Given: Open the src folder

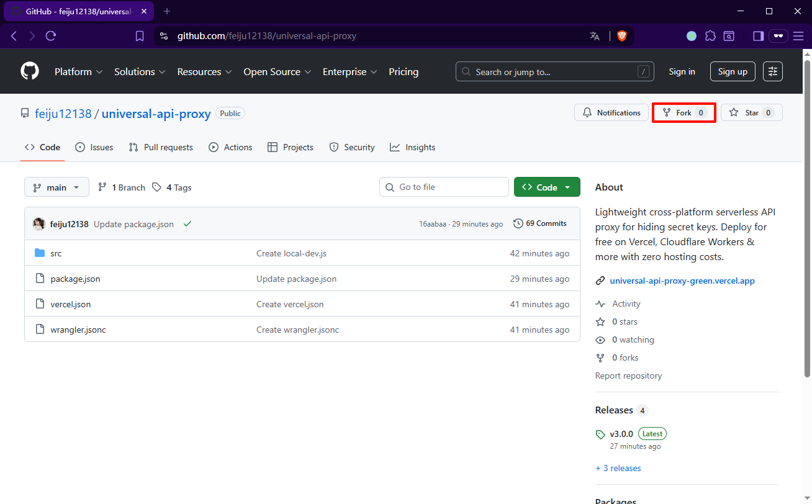Looking at the screenshot, I should pos(56,253).
